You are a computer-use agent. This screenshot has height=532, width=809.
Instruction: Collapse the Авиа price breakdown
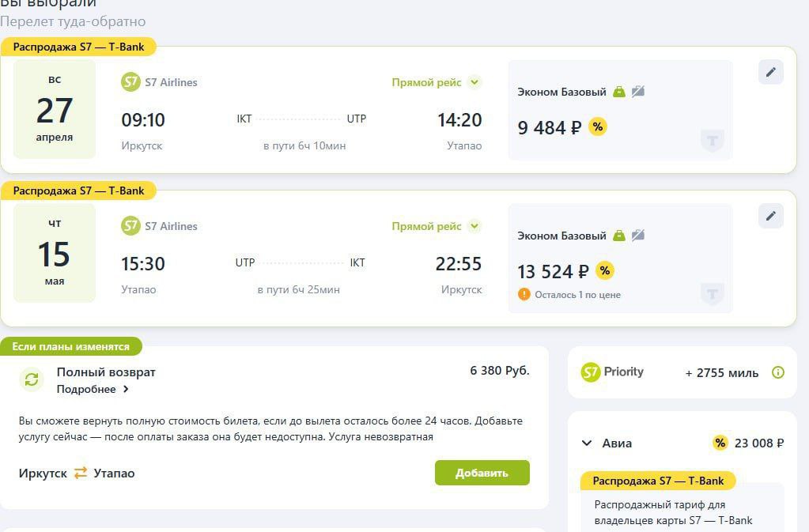point(587,443)
